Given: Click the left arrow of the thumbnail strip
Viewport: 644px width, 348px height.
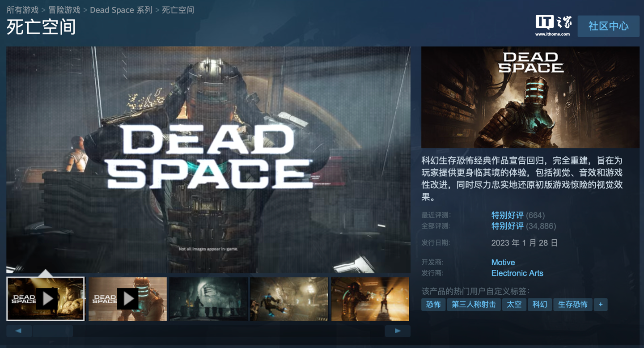Looking at the screenshot, I should [x=19, y=331].
